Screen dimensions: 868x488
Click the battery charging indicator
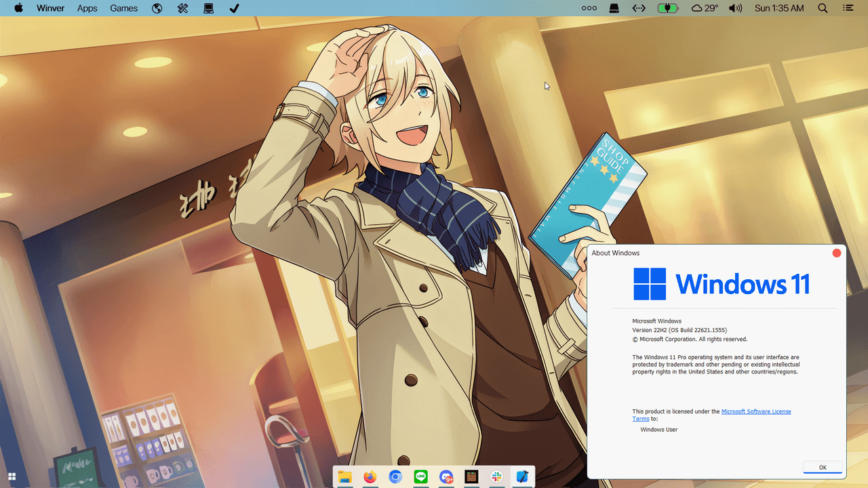(x=667, y=8)
